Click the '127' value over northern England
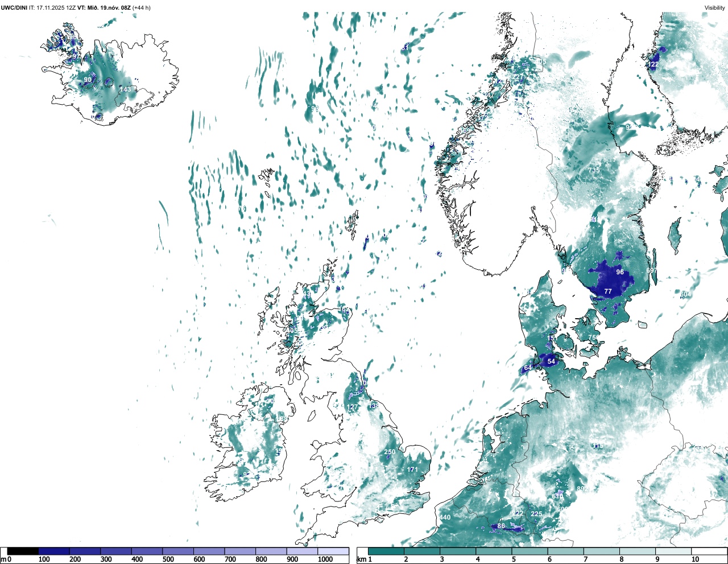 (353, 407)
